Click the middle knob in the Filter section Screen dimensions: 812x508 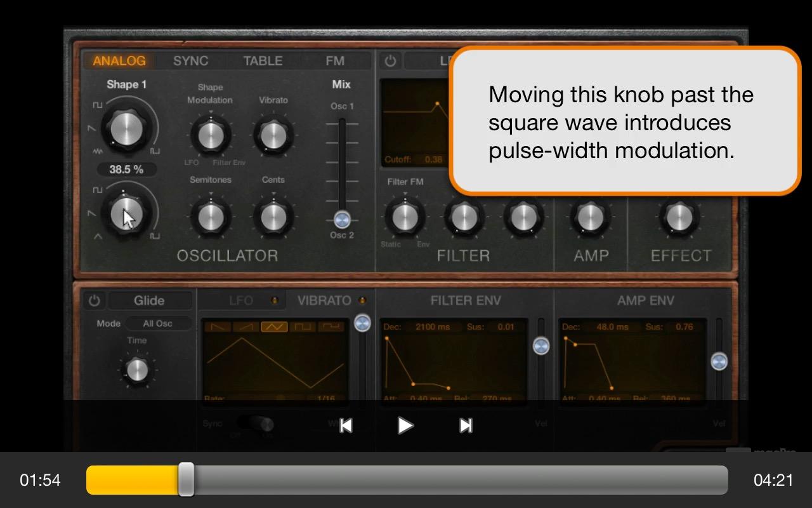click(464, 217)
